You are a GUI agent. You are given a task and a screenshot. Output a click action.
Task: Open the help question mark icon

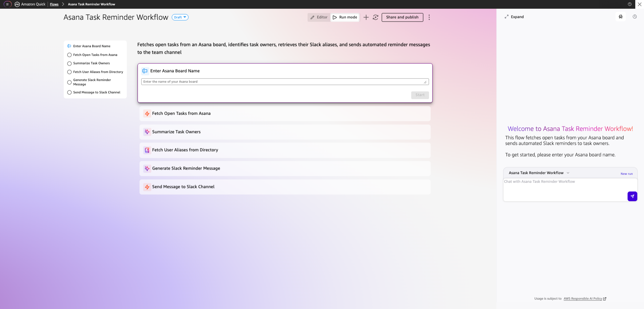click(x=630, y=4)
